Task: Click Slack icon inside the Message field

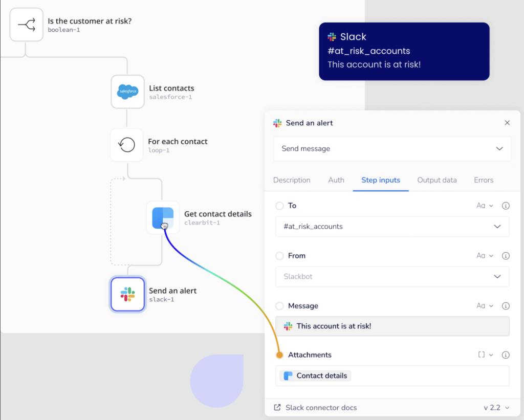Action: click(288, 326)
